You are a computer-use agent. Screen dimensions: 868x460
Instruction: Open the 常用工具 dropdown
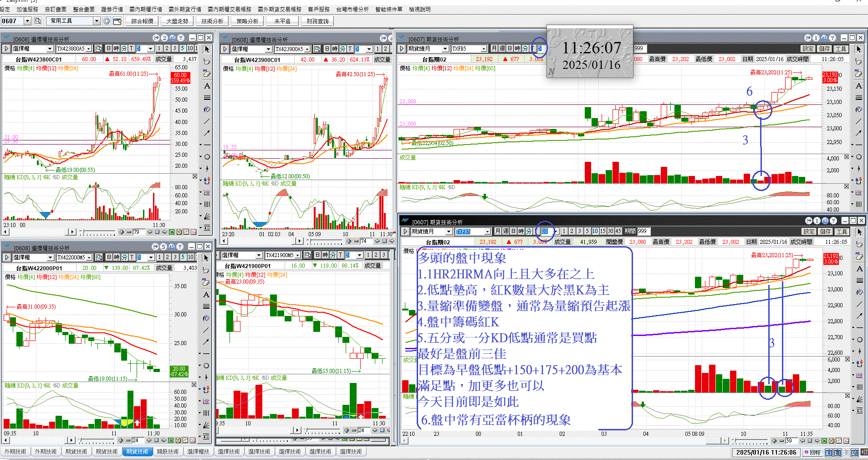pos(97,21)
